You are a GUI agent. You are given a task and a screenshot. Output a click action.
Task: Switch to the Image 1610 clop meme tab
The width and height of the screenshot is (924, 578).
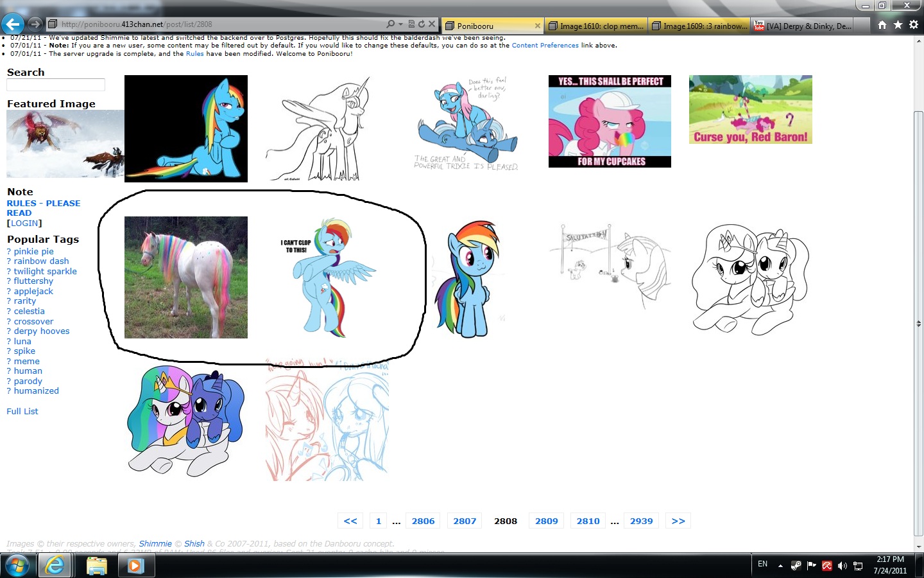click(595, 26)
